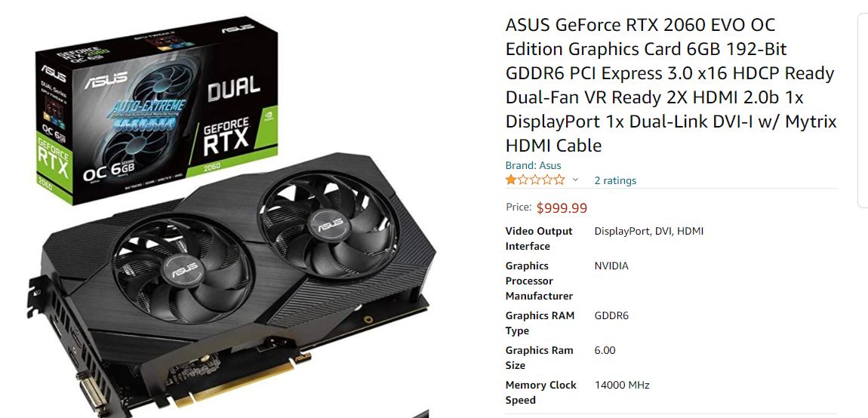Image resolution: width=868 pixels, height=418 pixels.
Task: Click the ASUS RTX 2060 product title
Action: coord(671,85)
